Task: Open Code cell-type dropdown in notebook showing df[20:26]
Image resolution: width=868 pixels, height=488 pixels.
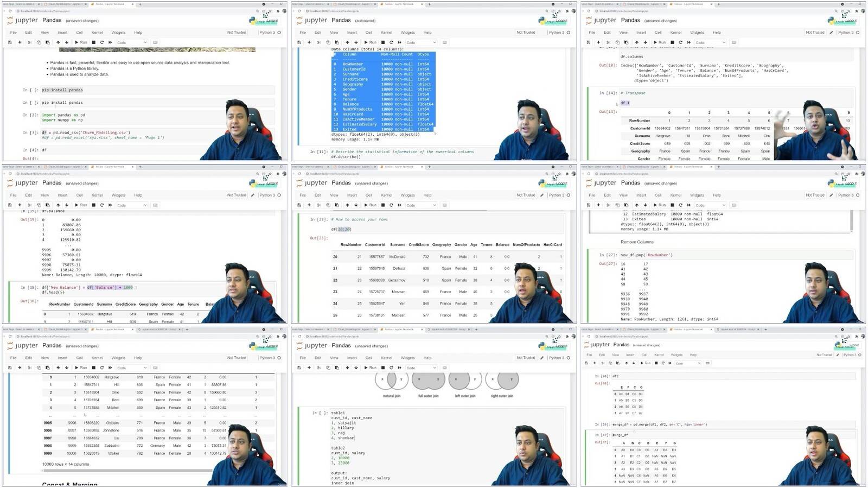Action: 421,205
